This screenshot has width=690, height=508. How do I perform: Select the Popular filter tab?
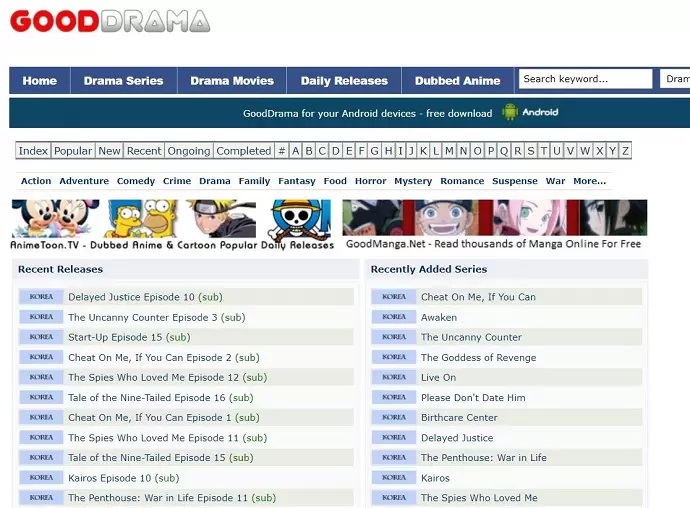[x=73, y=151]
